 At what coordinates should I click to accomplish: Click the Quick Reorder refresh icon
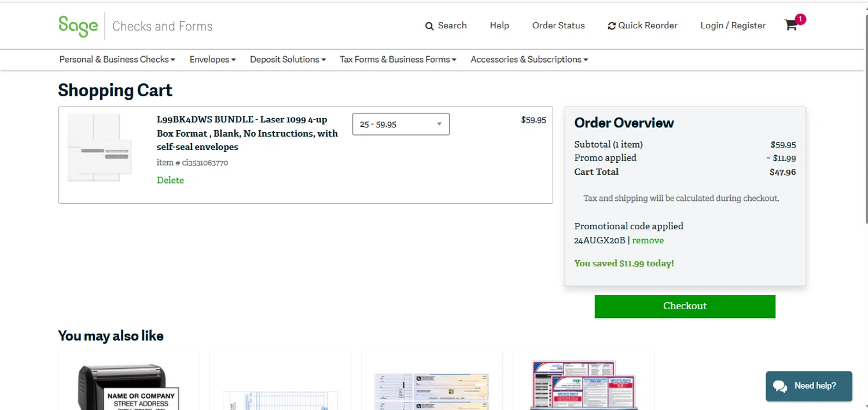coord(612,26)
